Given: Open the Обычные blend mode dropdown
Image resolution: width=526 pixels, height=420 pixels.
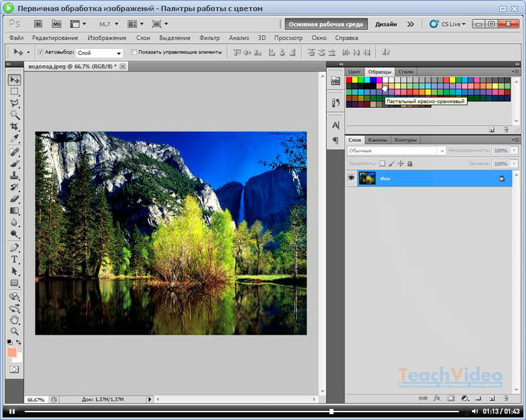Looking at the screenshot, I should coord(396,150).
